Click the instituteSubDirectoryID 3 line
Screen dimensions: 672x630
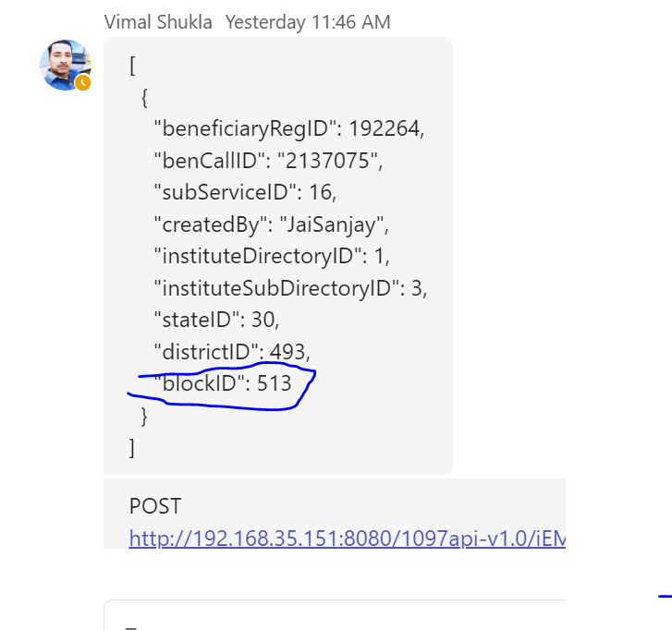(290, 288)
